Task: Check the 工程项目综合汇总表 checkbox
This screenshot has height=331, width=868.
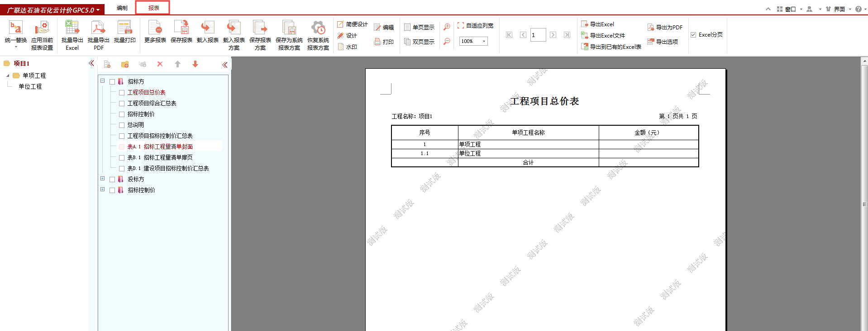Action: pos(122,104)
